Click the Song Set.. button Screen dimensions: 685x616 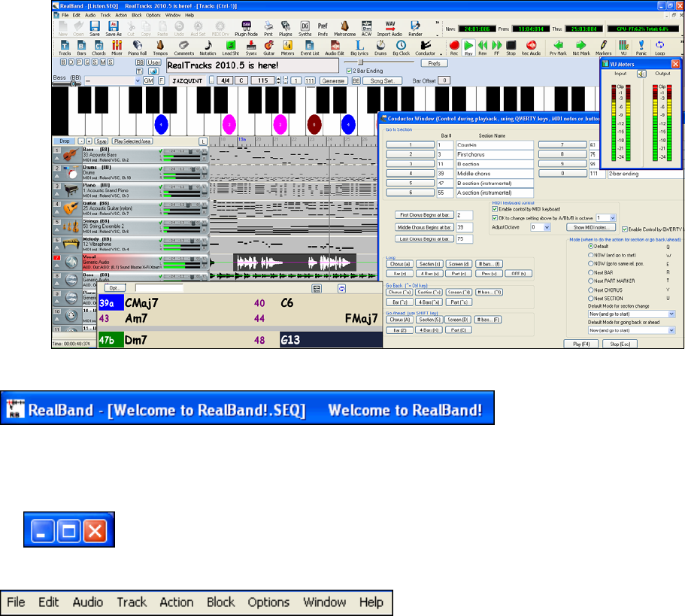(382, 80)
